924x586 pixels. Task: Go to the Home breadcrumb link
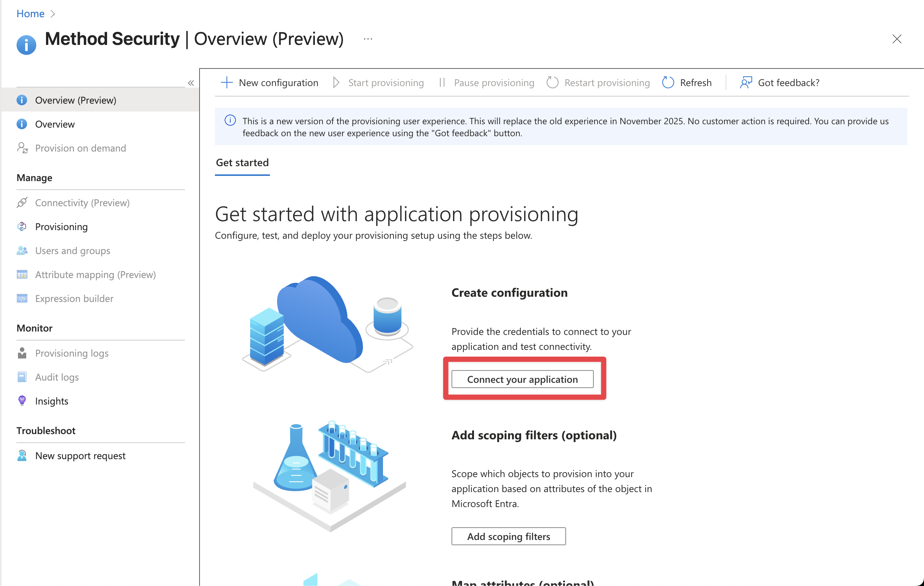(30, 14)
